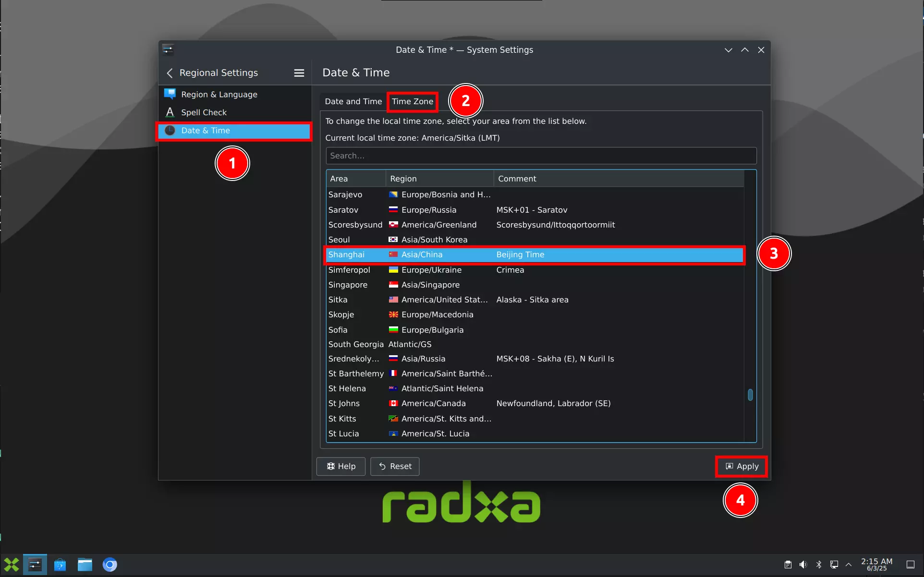Select Saratov time zone row
This screenshot has width=924, height=577.
point(535,210)
